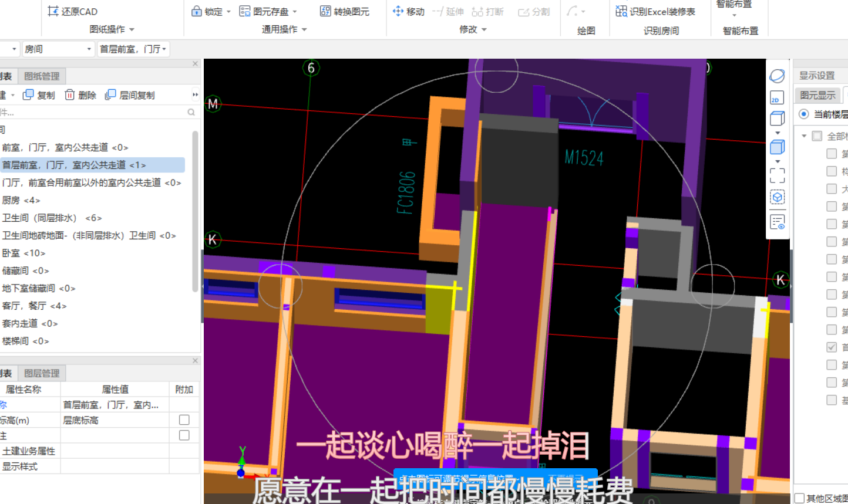Click the dashed frame full-extent icon
848x504 pixels.
[x=777, y=175]
